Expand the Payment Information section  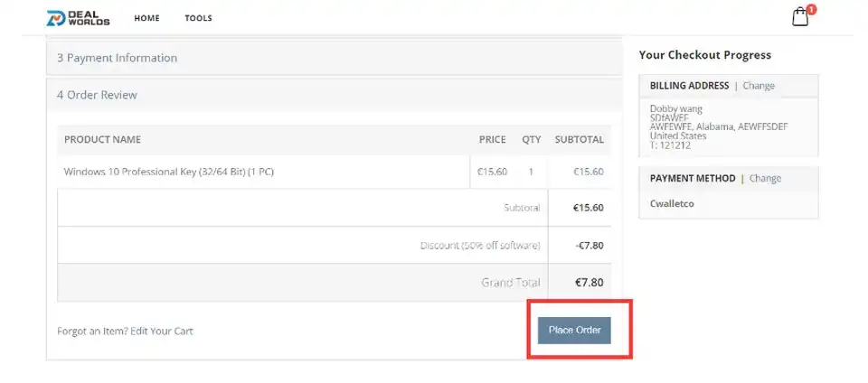pos(118,58)
